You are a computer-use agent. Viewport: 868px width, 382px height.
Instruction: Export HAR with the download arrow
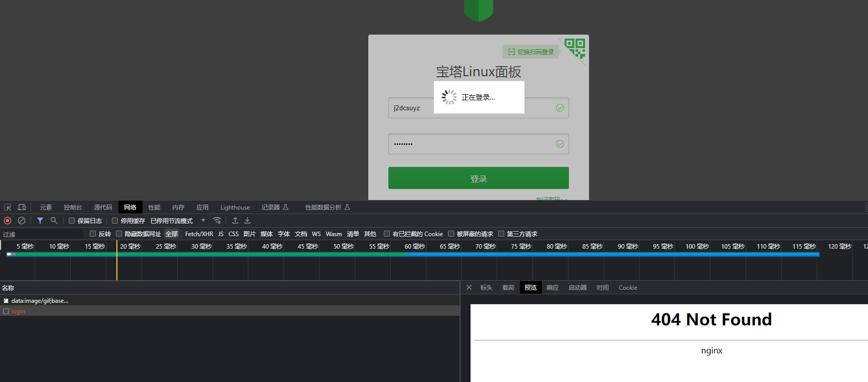(247, 221)
